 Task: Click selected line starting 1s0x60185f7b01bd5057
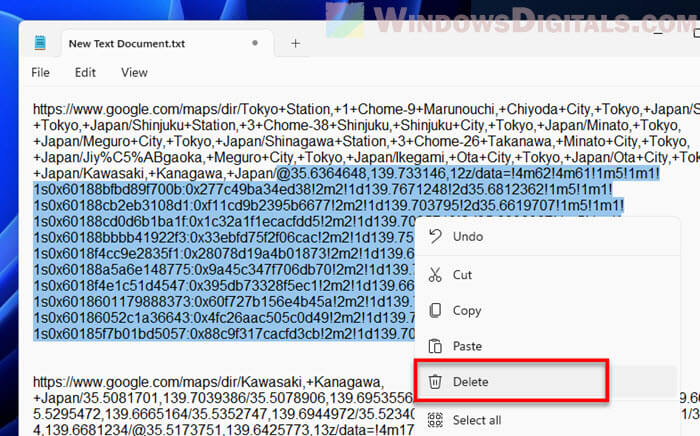(x=224, y=334)
